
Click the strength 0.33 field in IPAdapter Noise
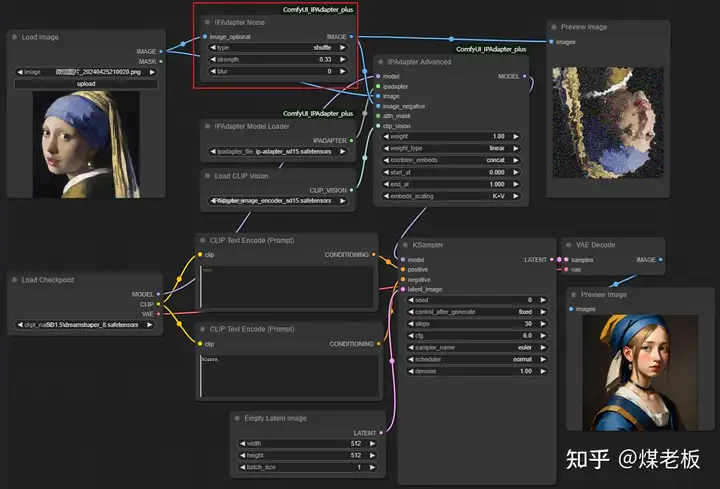[x=277, y=59]
